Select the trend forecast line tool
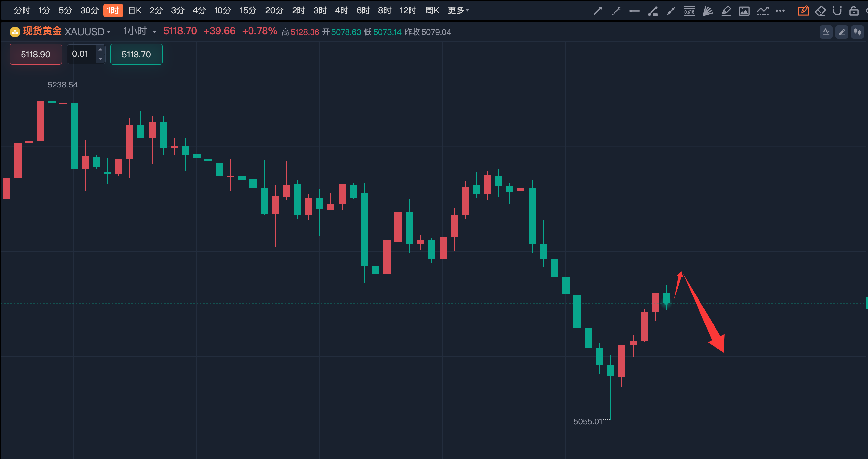Viewport: 868px width, 459px height. (763, 11)
